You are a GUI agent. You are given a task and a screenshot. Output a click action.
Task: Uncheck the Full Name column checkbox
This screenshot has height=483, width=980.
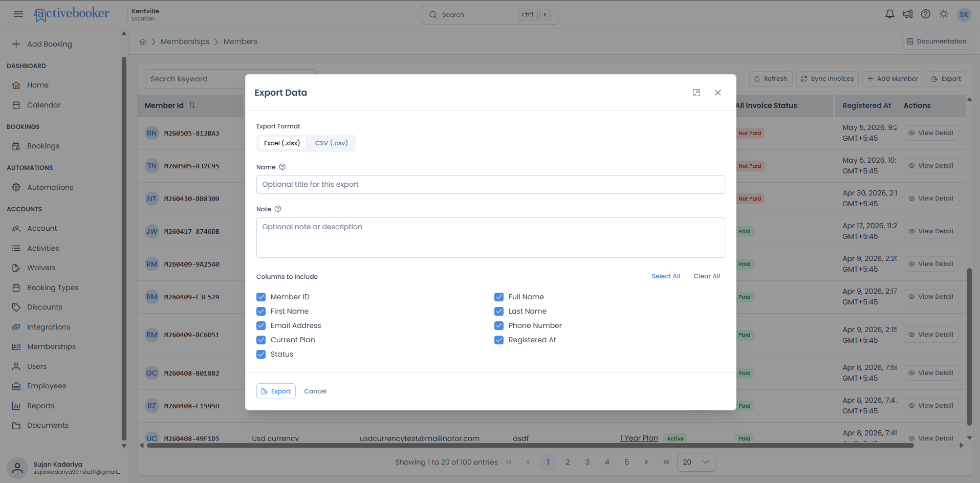[499, 297]
